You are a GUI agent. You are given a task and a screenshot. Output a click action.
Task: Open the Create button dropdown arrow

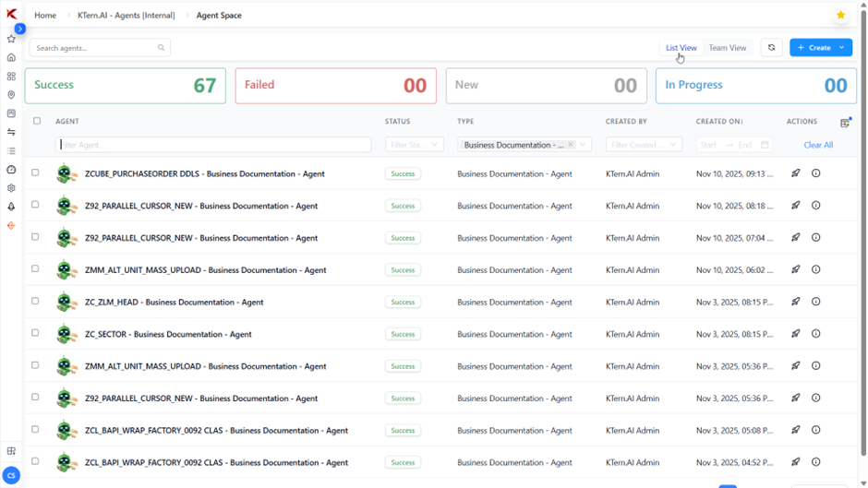(842, 48)
